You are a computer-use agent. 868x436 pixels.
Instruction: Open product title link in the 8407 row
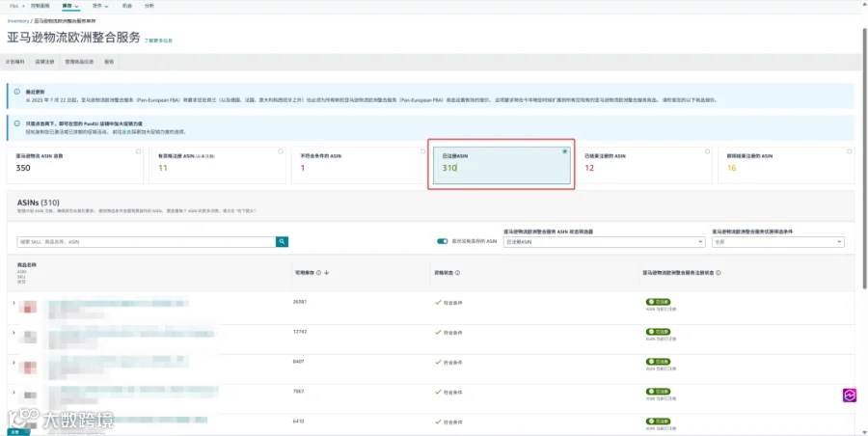tap(118, 363)
